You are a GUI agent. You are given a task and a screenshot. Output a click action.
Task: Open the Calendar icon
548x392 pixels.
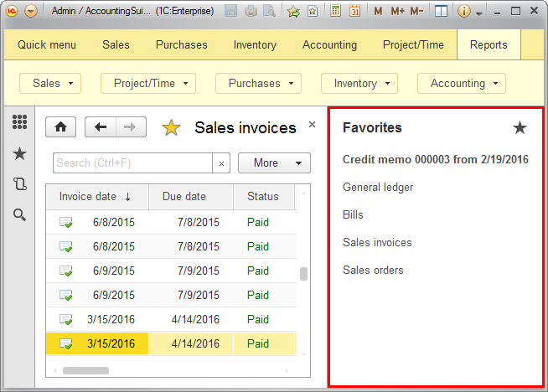[x=354, y=11]
